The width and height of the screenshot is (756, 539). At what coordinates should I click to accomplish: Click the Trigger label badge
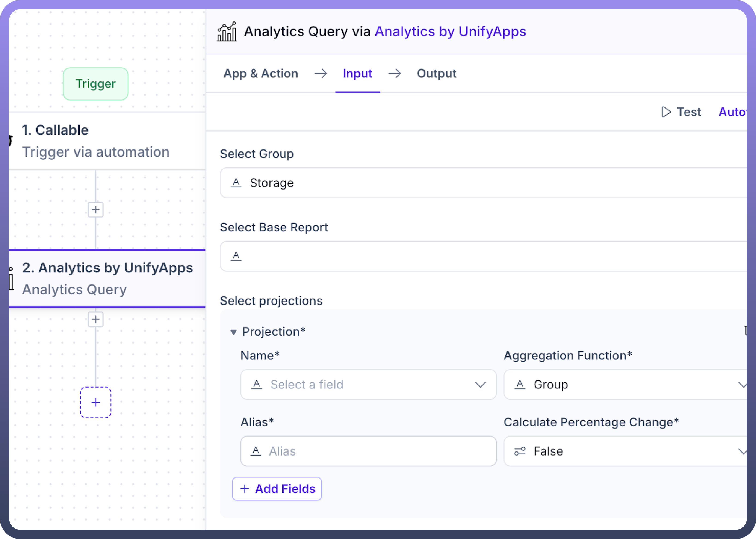click(x=95, y=84)
